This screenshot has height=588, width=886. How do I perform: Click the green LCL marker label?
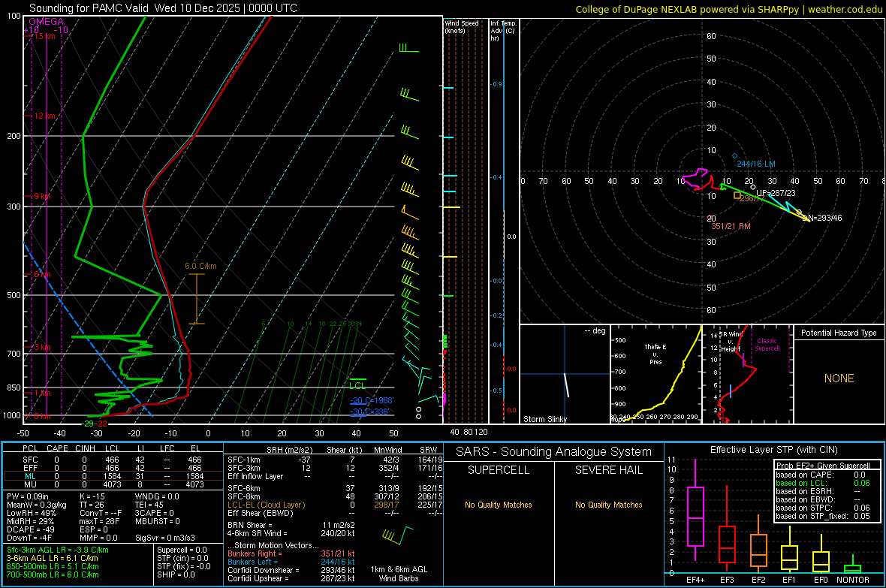[x=357, y=385]
